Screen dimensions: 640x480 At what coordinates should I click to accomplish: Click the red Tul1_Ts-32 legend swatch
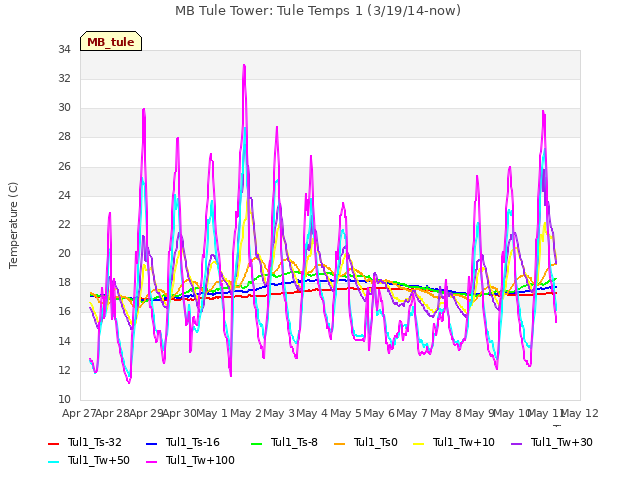click(53, 444)
